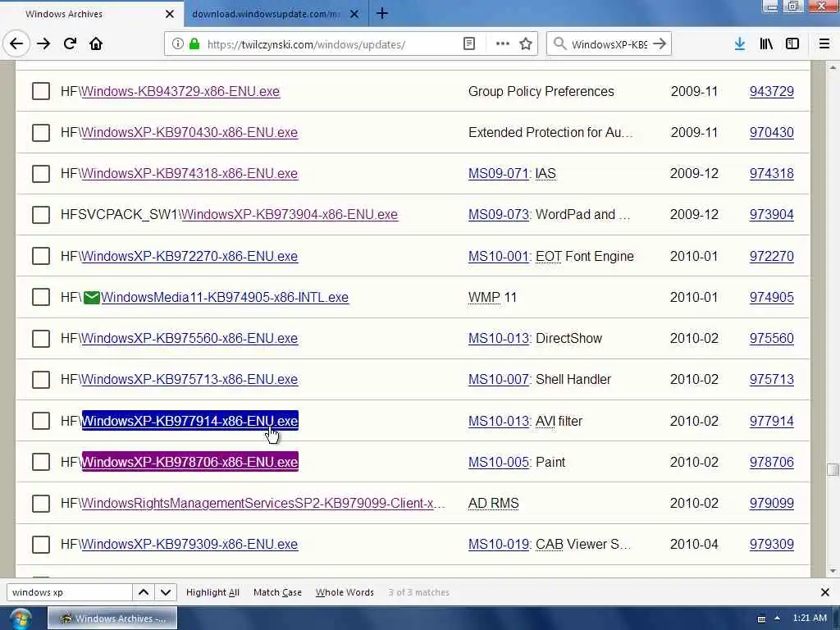Click the page scrollbar thumb
840x630 pixels.
(833, 469)
